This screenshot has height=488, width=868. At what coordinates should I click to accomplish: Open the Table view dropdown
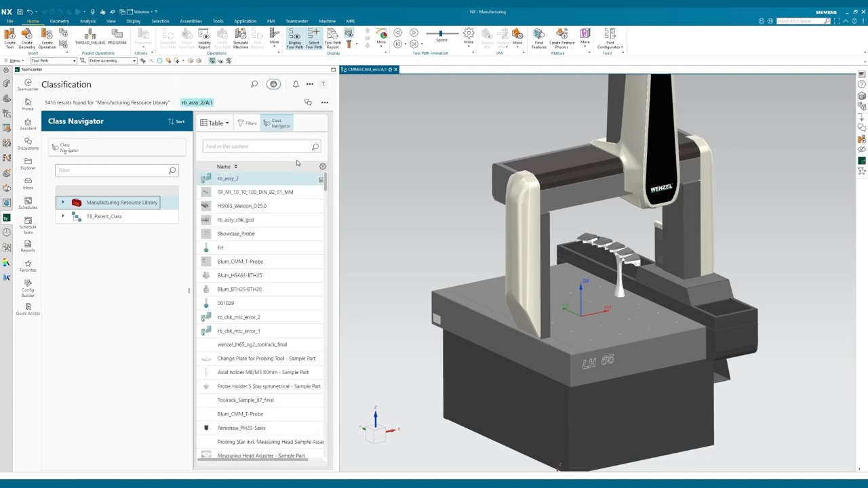[214, 123]
